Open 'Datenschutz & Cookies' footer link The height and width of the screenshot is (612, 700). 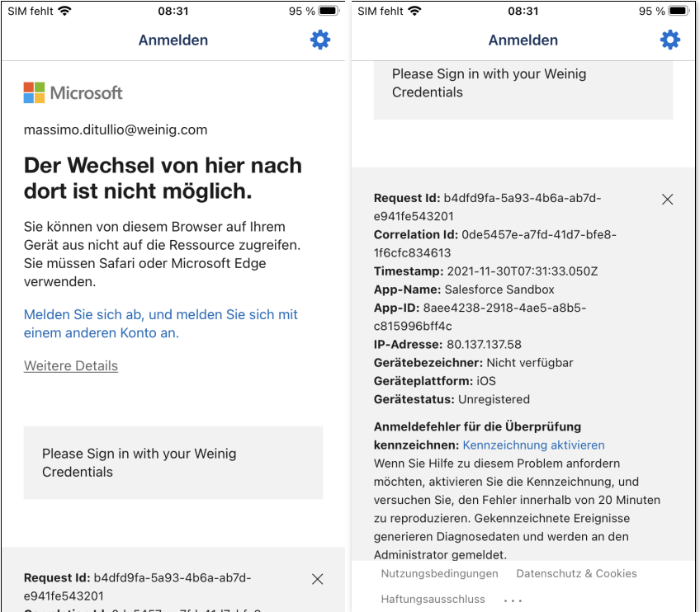tap(576, 573)
